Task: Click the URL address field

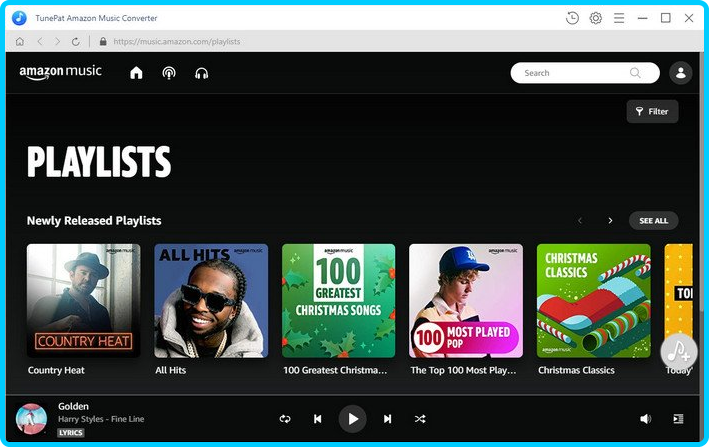Action: [177, 42]
